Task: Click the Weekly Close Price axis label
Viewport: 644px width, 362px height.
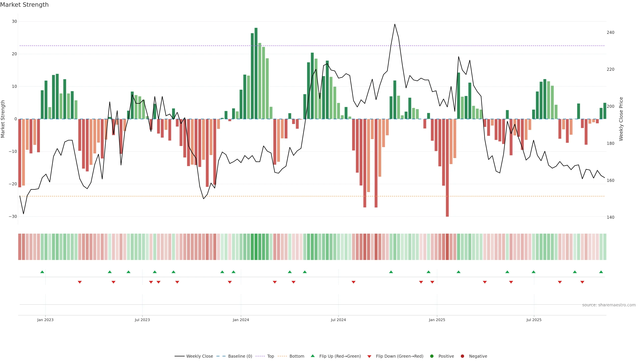Action: click(x=621, y=119)
